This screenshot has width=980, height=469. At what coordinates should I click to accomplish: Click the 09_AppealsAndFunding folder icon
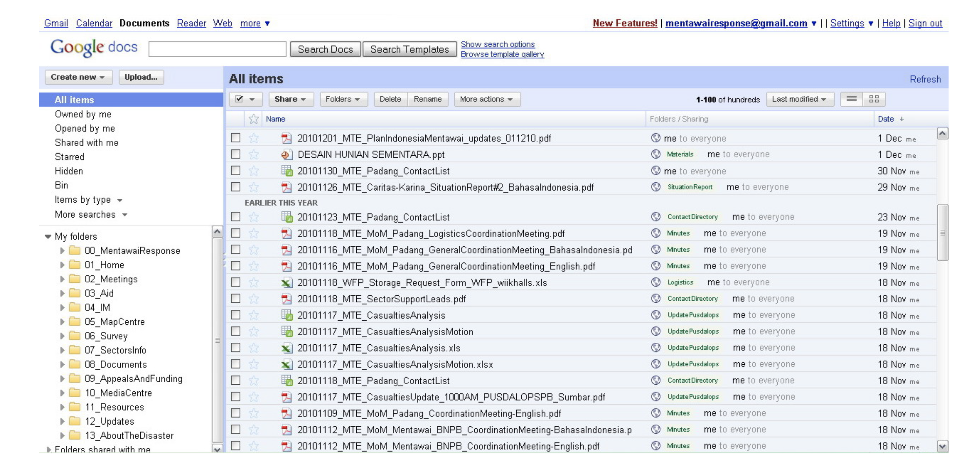(74, 378)
